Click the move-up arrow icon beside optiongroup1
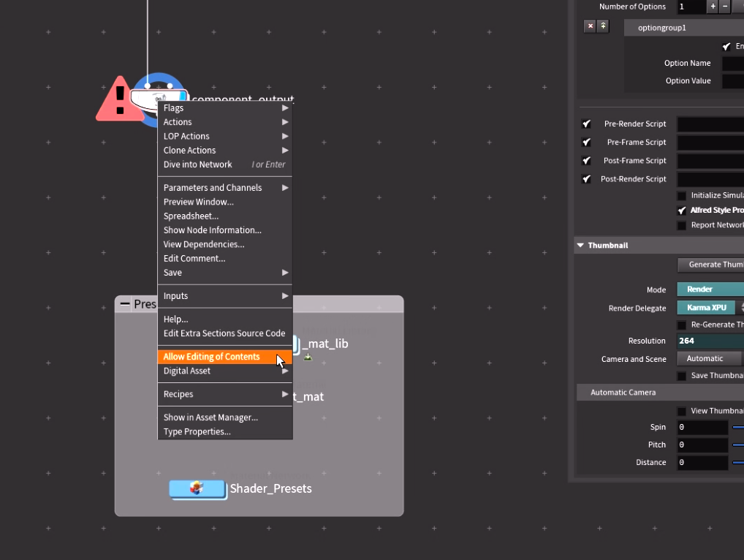744x560 pixels. 603,26
